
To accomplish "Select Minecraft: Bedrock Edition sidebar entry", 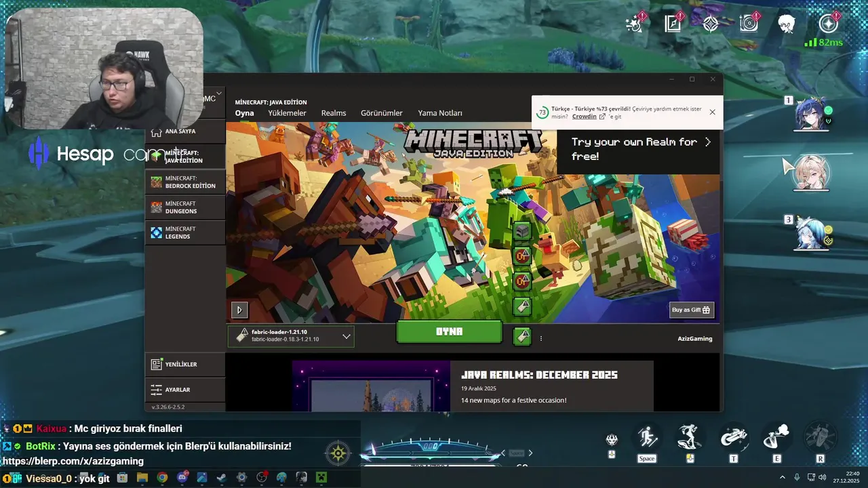I will coord(184,182).
